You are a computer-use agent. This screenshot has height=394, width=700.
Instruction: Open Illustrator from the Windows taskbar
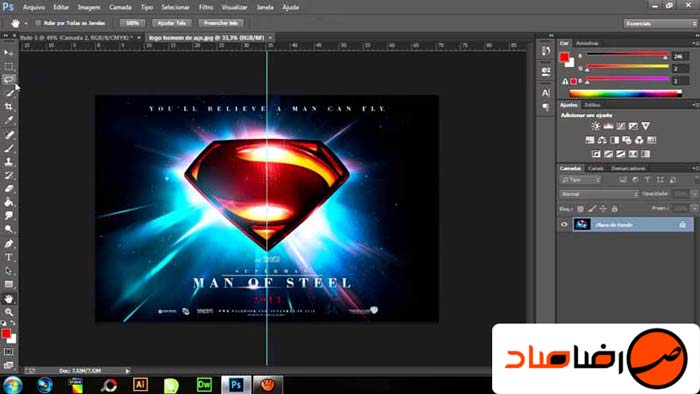point(140,384)
